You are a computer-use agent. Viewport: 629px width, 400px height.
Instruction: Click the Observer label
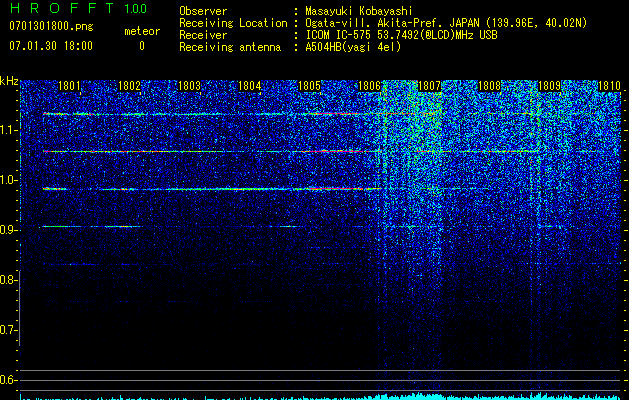tap(203, 11)
